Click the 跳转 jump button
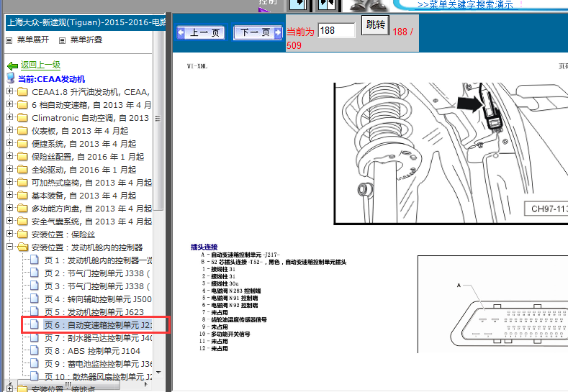568x392 pixels. 375,25
